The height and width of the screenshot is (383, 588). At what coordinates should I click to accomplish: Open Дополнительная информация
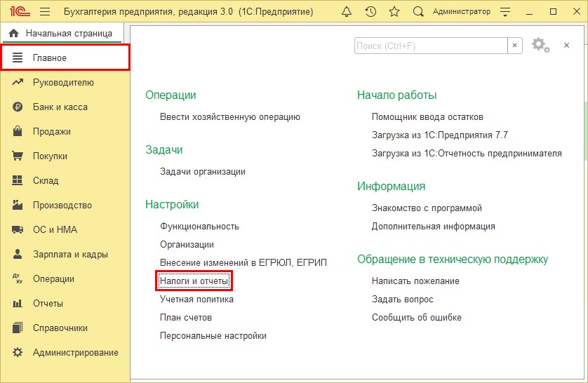[433, 227]
